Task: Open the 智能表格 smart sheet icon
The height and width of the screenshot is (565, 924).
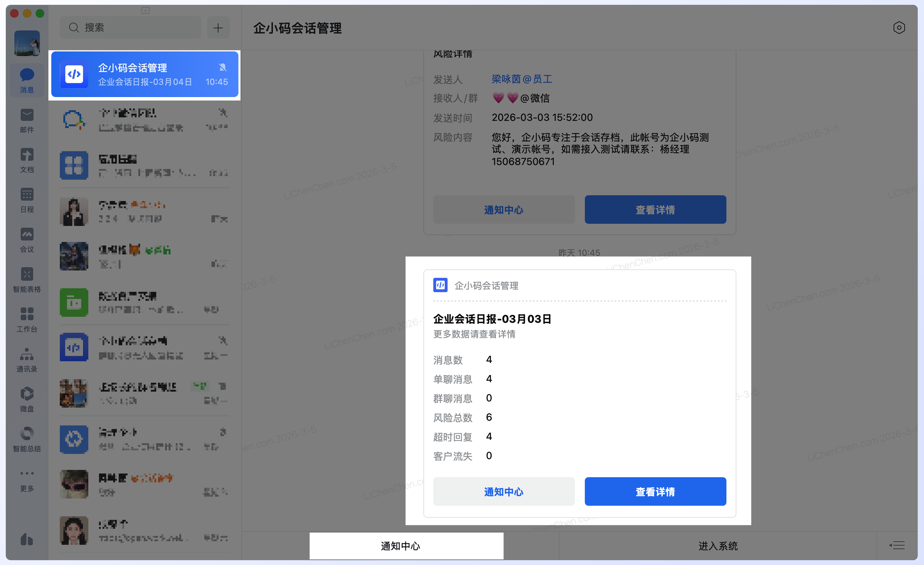Action: [x=27, y=280]
